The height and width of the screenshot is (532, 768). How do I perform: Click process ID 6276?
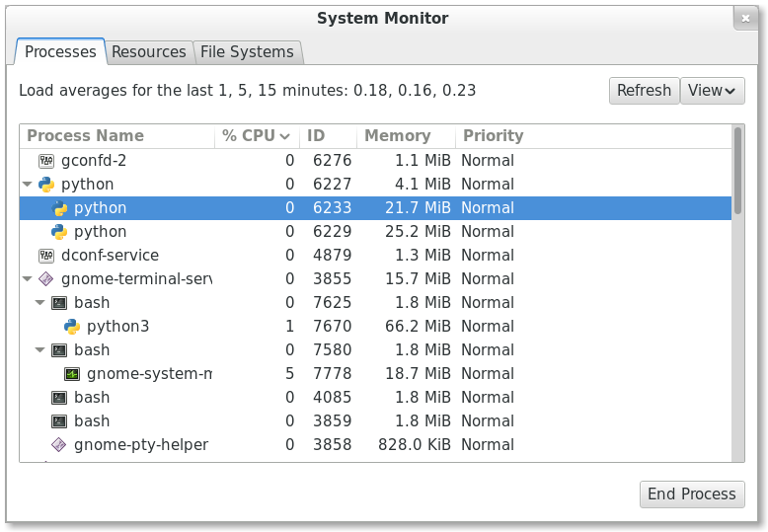(x=332, y=160)
